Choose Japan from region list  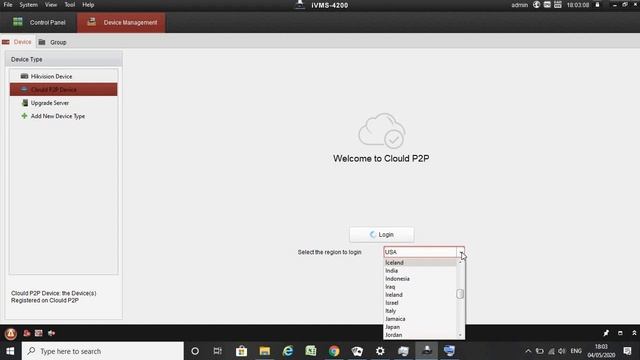420,327
